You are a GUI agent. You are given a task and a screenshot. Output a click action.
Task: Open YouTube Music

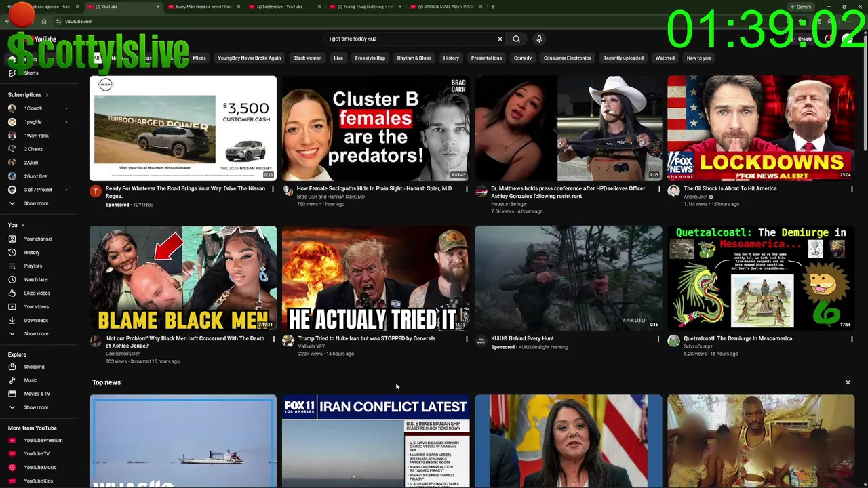40,467
